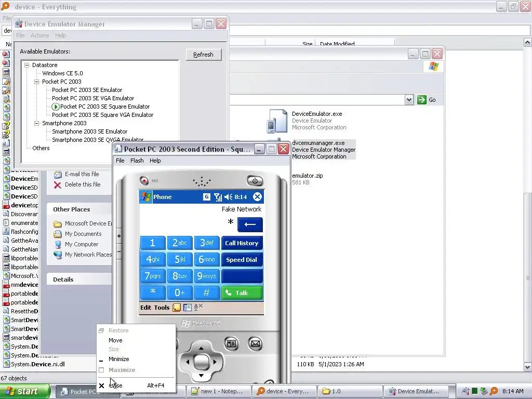The height and width of the screenshot is (399, 532).
Task: Select dvcemumanager.exe in the folder
Action: coord(324,150)
